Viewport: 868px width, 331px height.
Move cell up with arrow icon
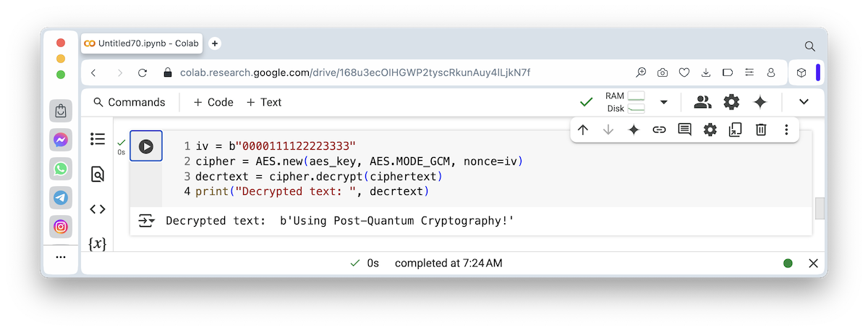(583, 130)
